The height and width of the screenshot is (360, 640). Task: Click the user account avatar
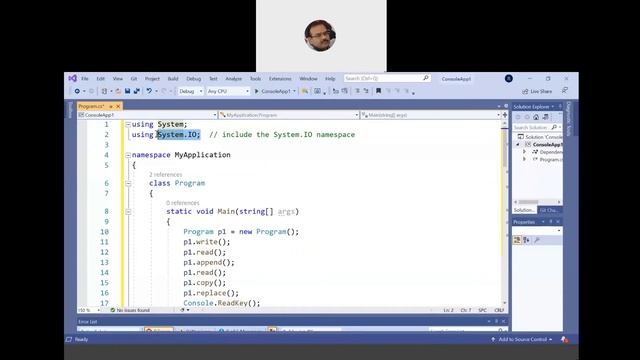point(509,78)
